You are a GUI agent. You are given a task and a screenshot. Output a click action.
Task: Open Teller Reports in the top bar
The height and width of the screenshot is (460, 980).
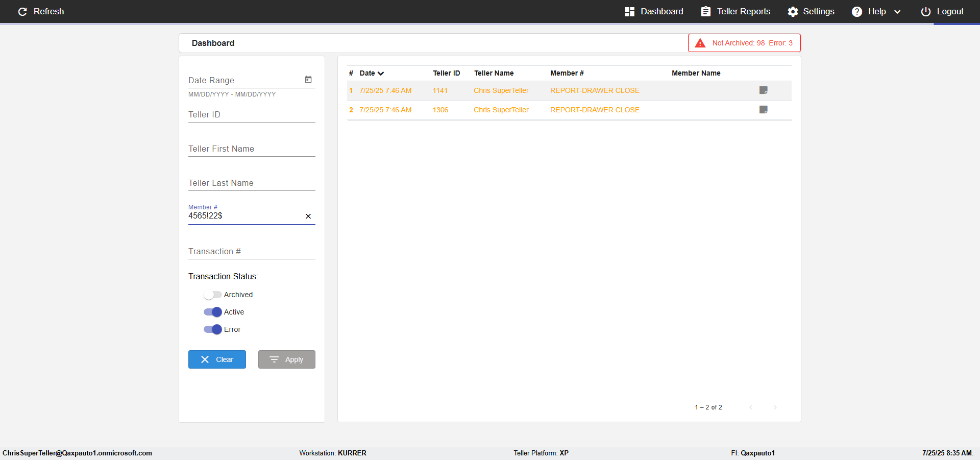pos(736,11)
